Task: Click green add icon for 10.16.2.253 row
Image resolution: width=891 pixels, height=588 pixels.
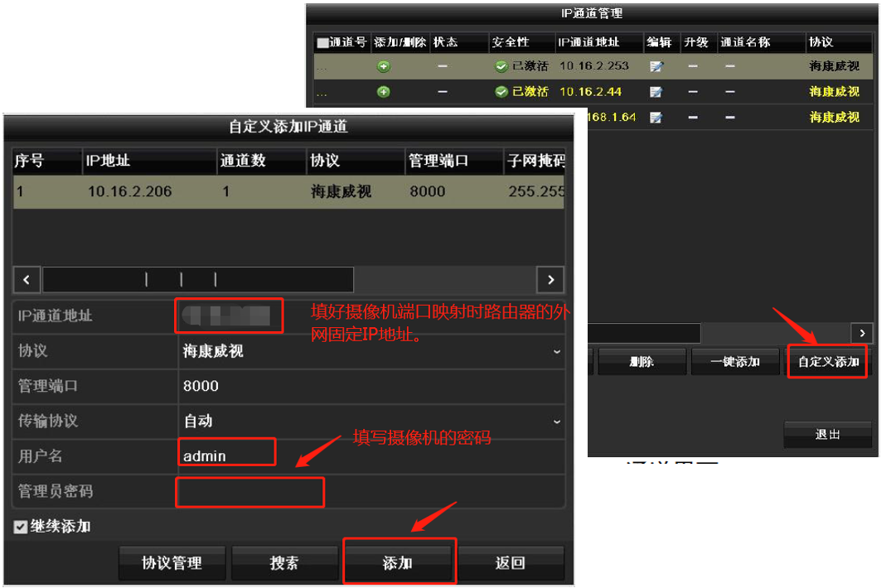Action: 384,66
